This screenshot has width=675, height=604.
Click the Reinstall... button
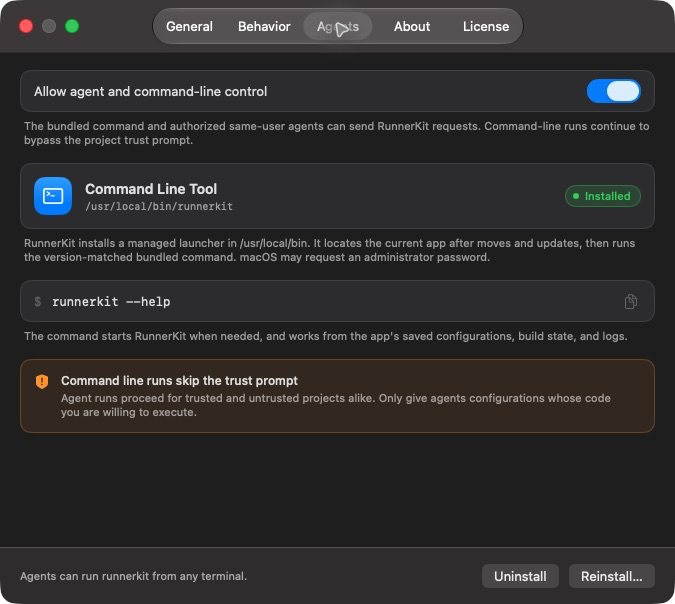click(611, 576)
